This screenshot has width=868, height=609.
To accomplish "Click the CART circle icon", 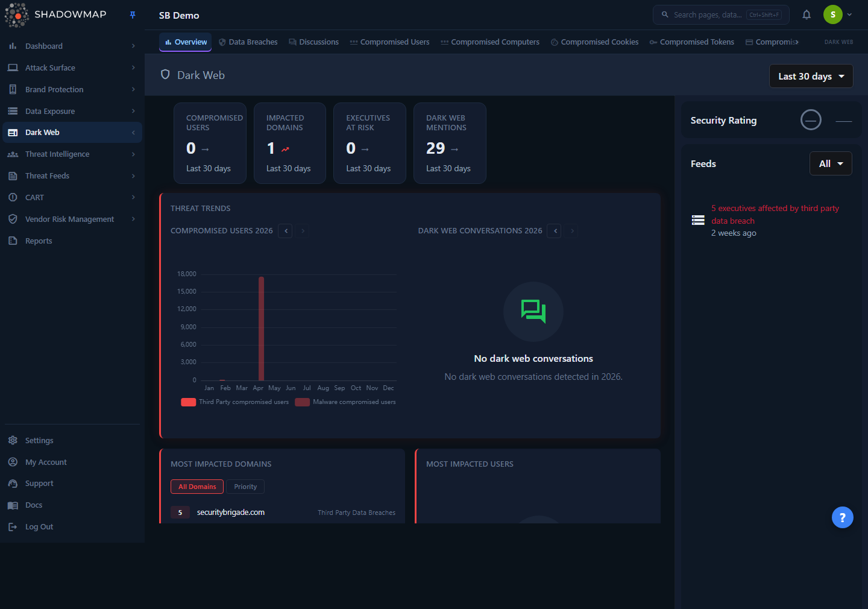I will click(13, 197).
